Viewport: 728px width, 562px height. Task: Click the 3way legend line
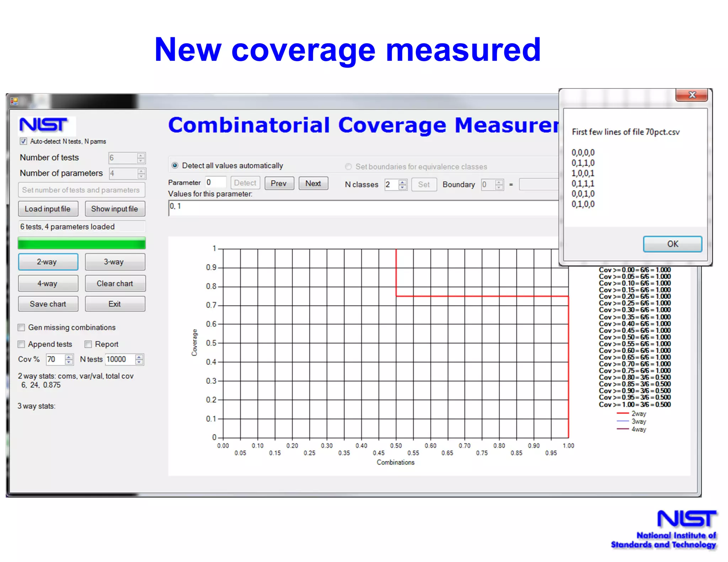click(623, 421)
